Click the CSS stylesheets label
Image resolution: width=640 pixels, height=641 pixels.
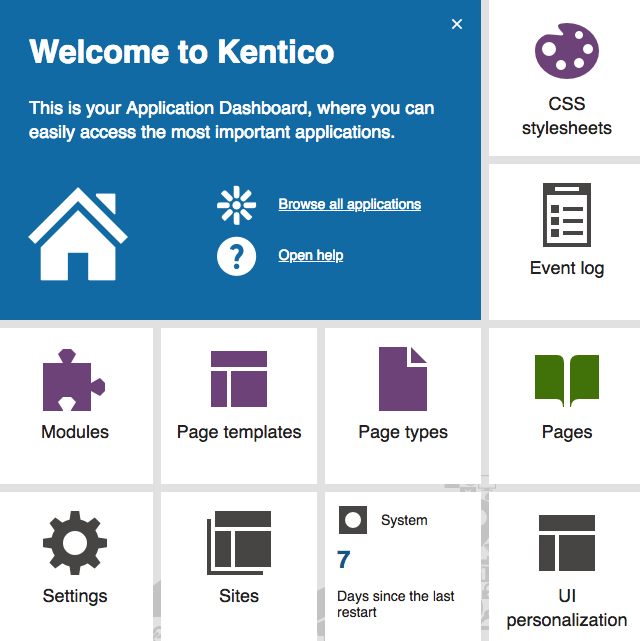click(x=567, y=116)
